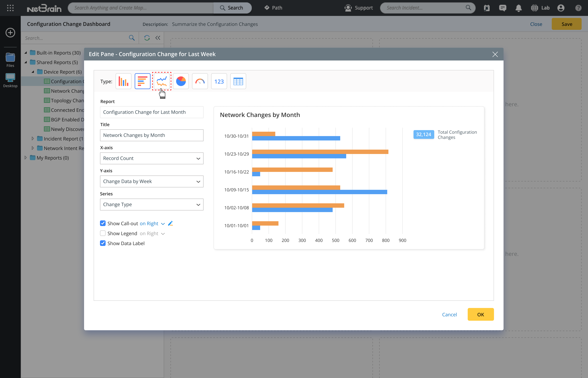This screenshot has width=588, height=378.
Task: Expand the My Reports folder
Action: [25, 158]
